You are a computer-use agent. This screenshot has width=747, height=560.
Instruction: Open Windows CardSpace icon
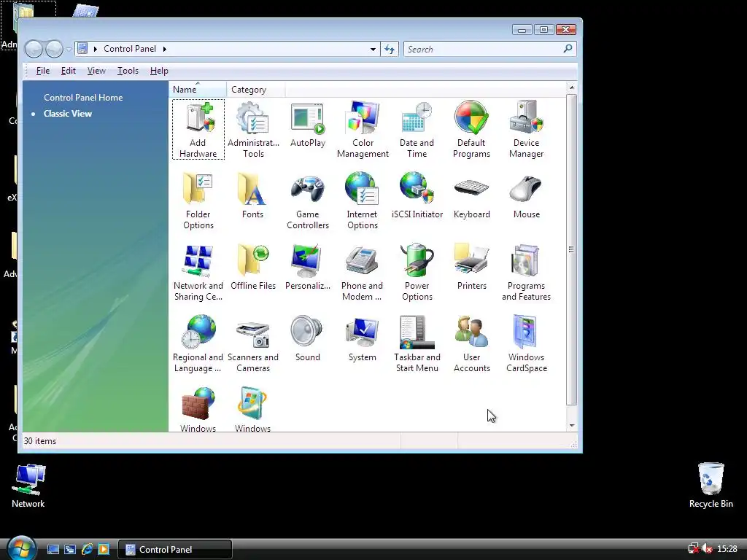tap(526, 343)
